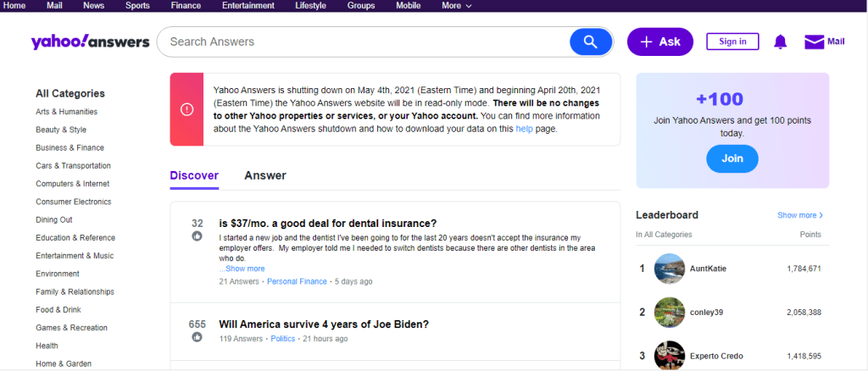Select Games & Recreation category
The width and height of the screenshot is (868, 371).
point(71,327)
